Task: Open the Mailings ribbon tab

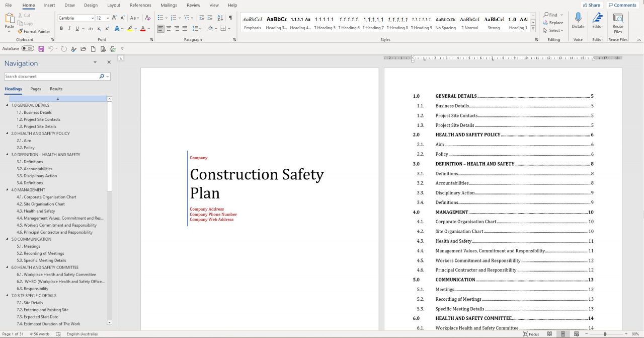Action: [169, 5]
